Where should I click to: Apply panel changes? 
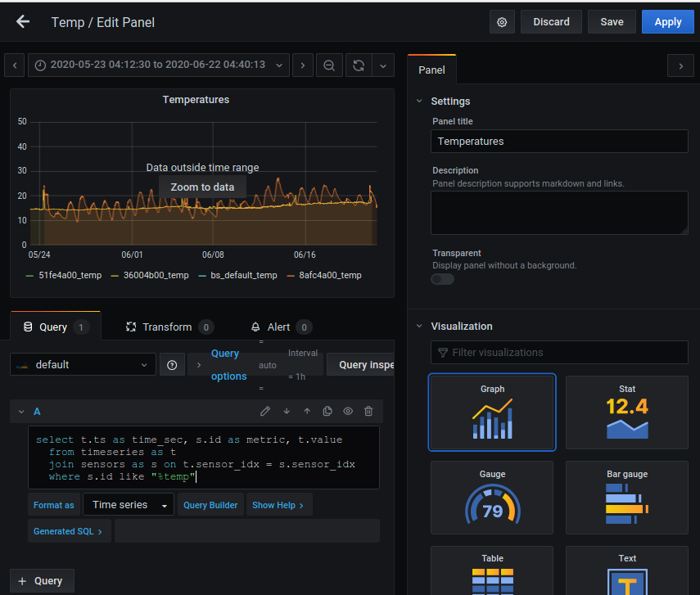click(668, 22)
